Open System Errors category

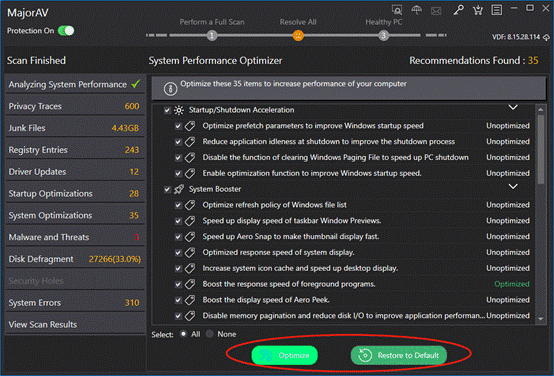[x=75, y=303]
